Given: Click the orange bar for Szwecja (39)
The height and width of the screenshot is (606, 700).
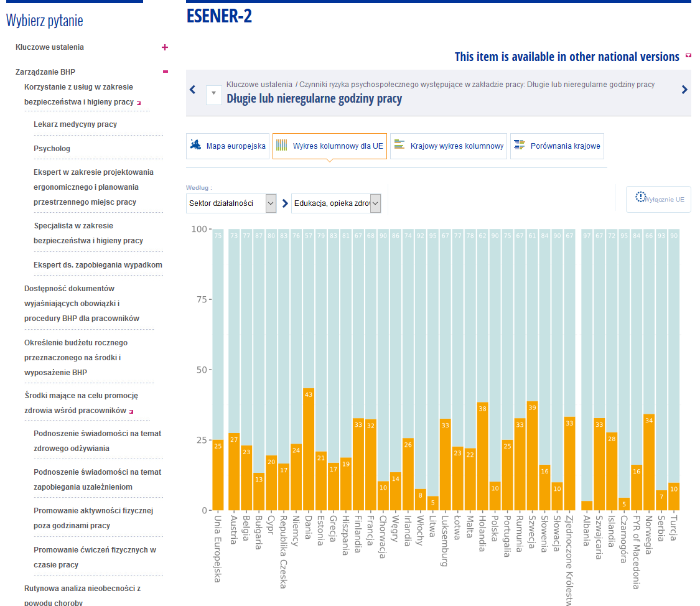Looking at the screenshot, I should point(532,455).
